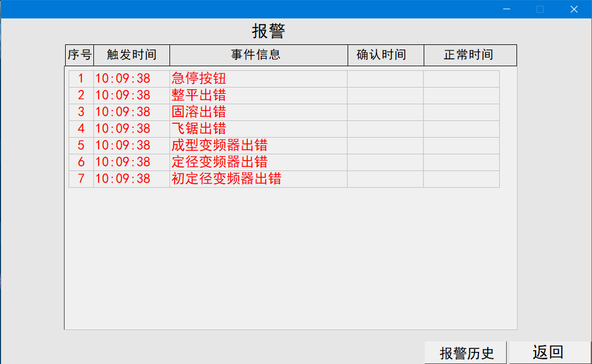Viewport: 592px width, 364px height.
Task: Select the 急停按钮 alarm row
Action: tap(199, 79)
